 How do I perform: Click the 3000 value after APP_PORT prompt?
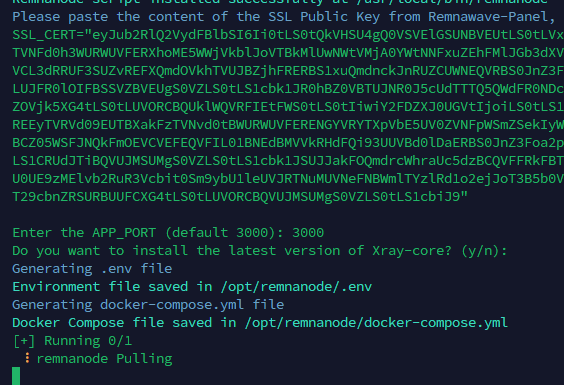point(308,233)
